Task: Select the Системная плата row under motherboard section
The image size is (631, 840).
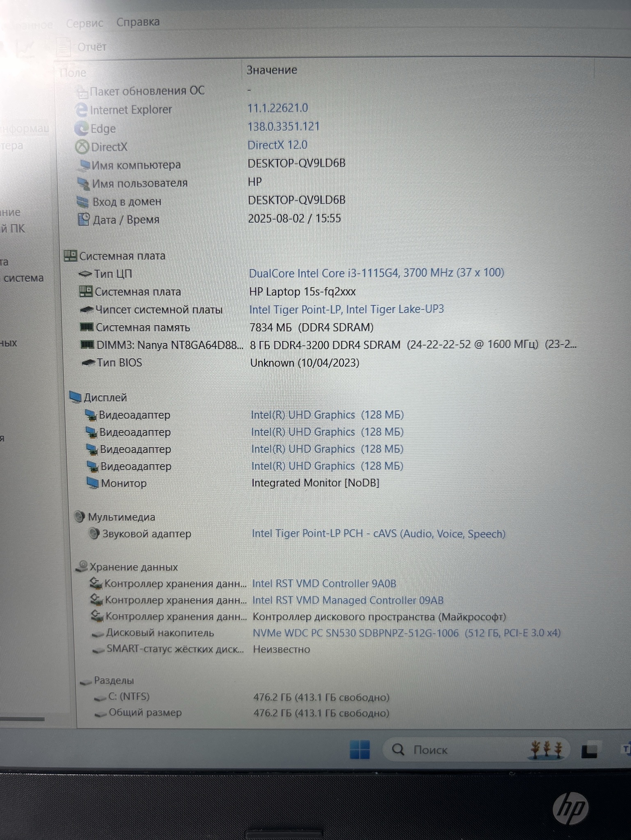Action: (x=138, y=292)
